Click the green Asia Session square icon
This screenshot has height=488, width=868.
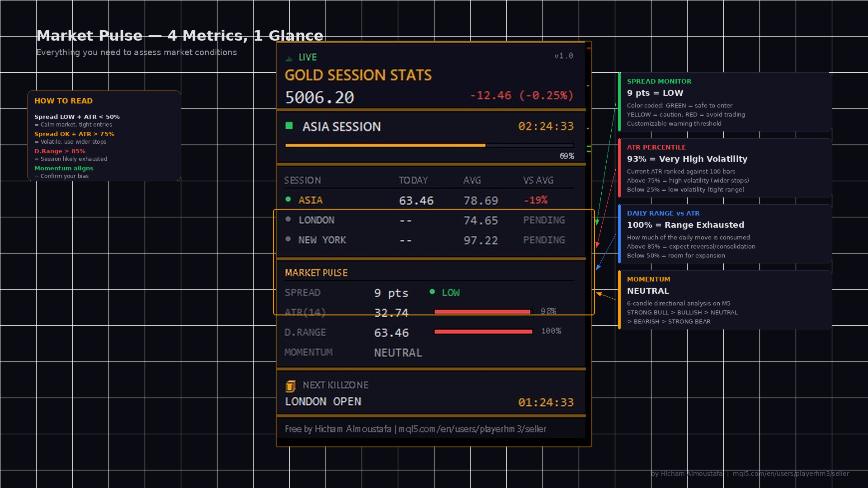[x=289, y=126]
